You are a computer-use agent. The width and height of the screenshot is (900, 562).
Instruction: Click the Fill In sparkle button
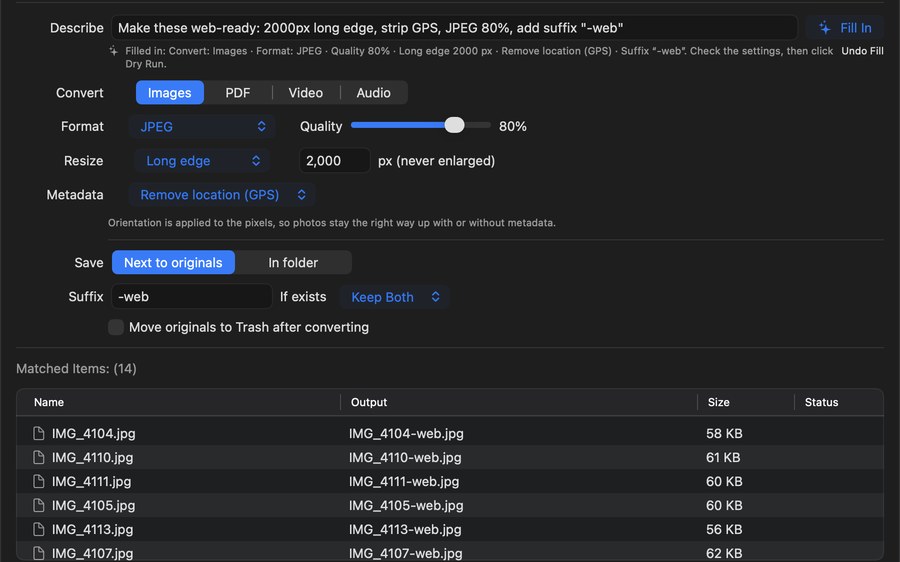[x=844, y=28]
